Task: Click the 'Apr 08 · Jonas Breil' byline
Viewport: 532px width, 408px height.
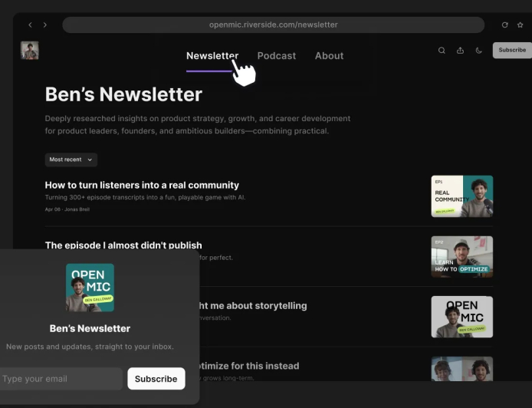Action: (67, 209)
